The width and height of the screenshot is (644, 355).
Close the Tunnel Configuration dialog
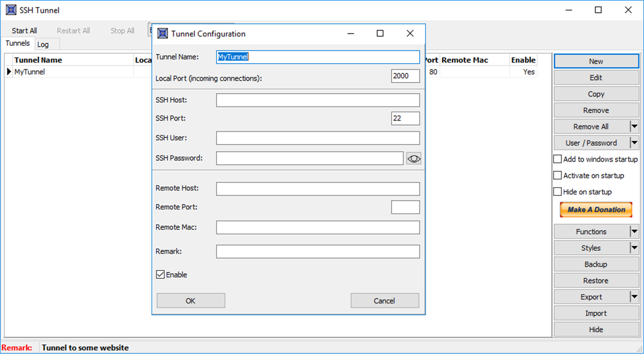pyautogui.click(x=410, y=33)
